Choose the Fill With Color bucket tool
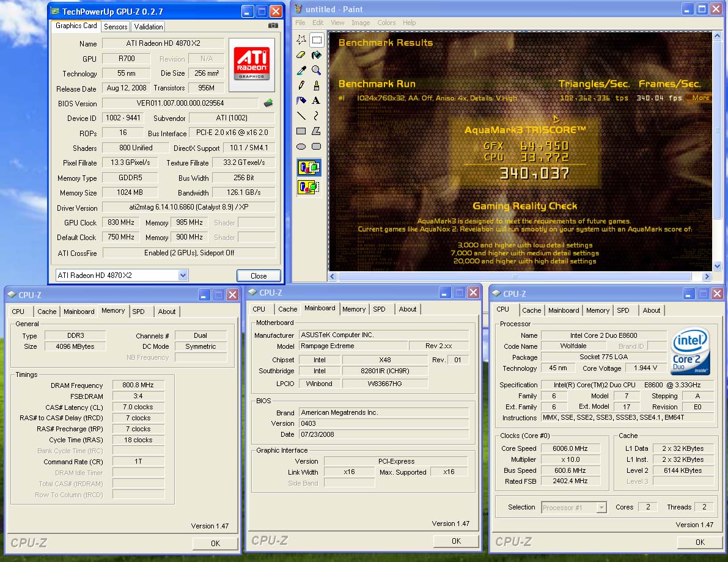The width and height of the screenshot is (728, 562). point(317,55)
